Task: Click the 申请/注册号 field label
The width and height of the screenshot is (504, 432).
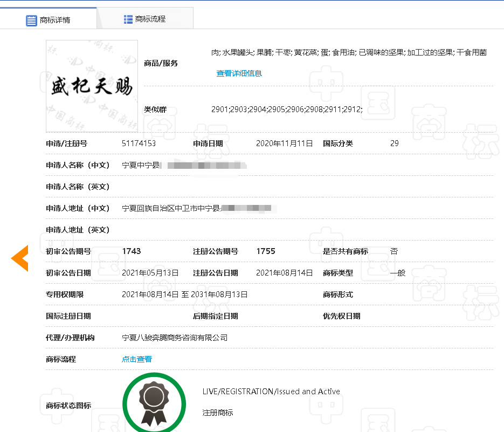Action: pos(66,143)
